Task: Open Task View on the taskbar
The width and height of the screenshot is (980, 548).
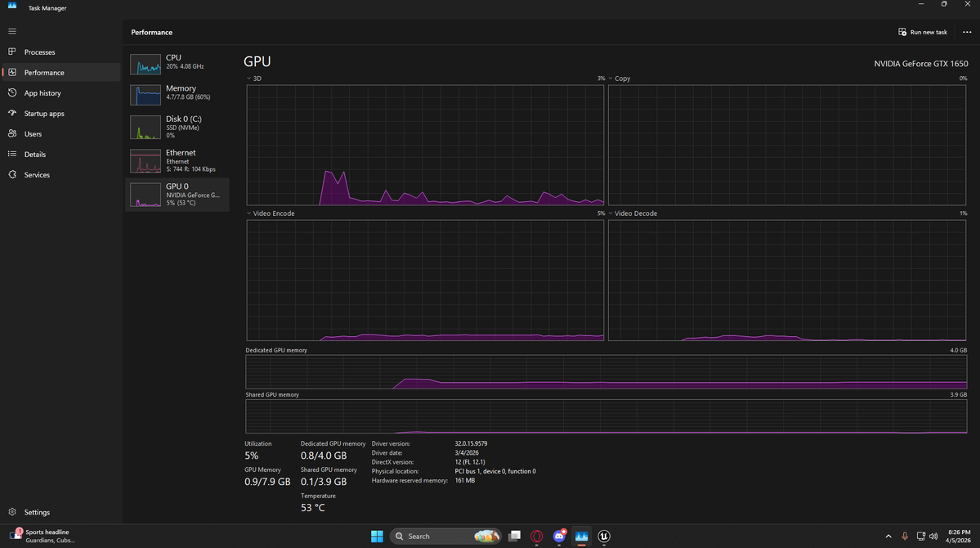Action: tap(514, 536)
